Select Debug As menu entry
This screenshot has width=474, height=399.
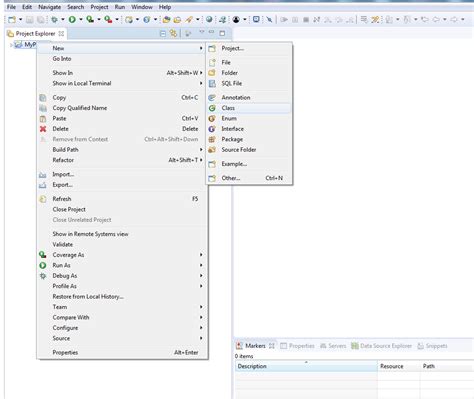click(121, 276)
